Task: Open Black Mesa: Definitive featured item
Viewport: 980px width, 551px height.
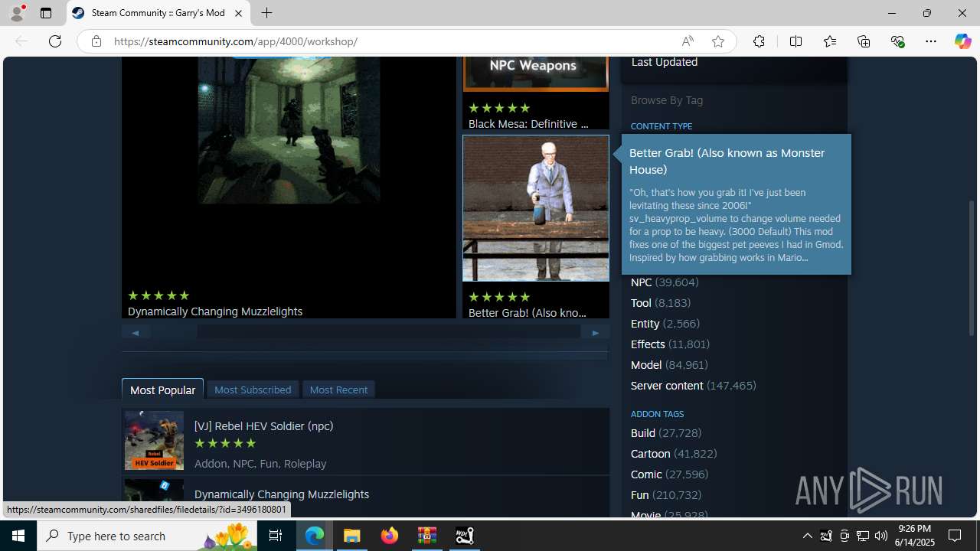Action: (536, 93)
